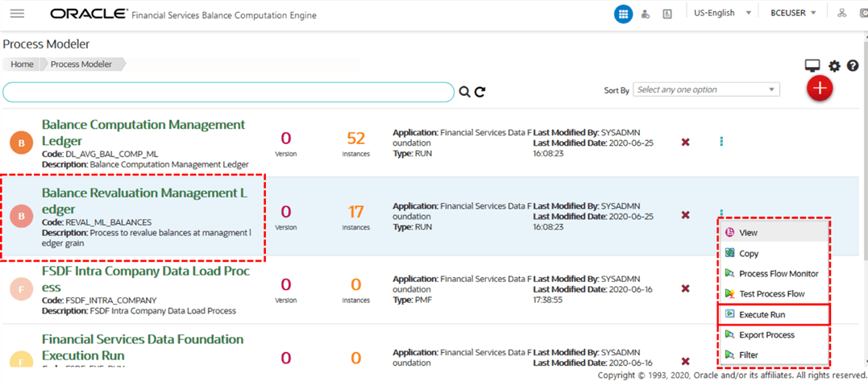Screen dimensions: 868x390
Task: Open the BCEUSER user dropdown
Action: coord(793,13)
